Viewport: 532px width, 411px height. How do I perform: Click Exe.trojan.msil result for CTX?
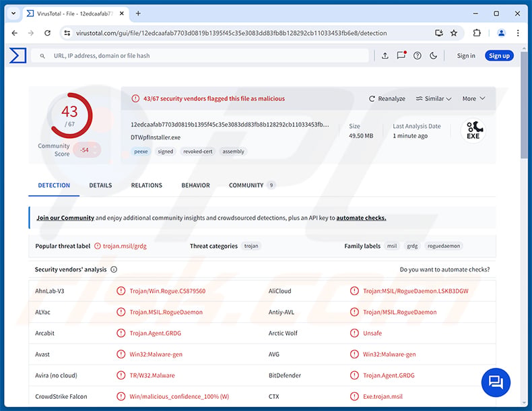(383, 396)
